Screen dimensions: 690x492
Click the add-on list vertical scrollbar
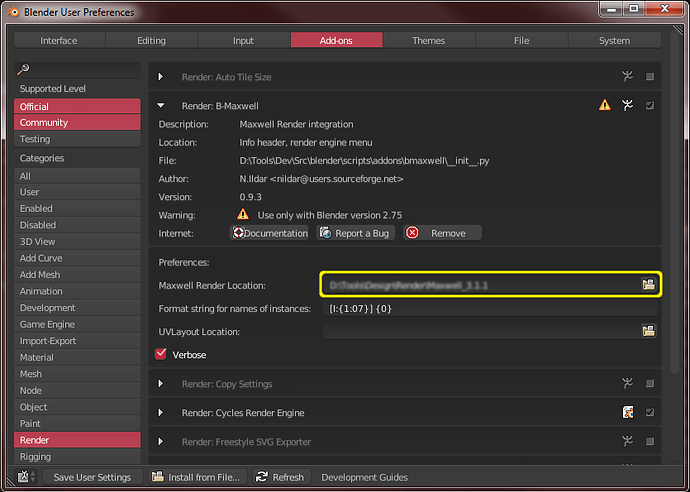point(674,202)
